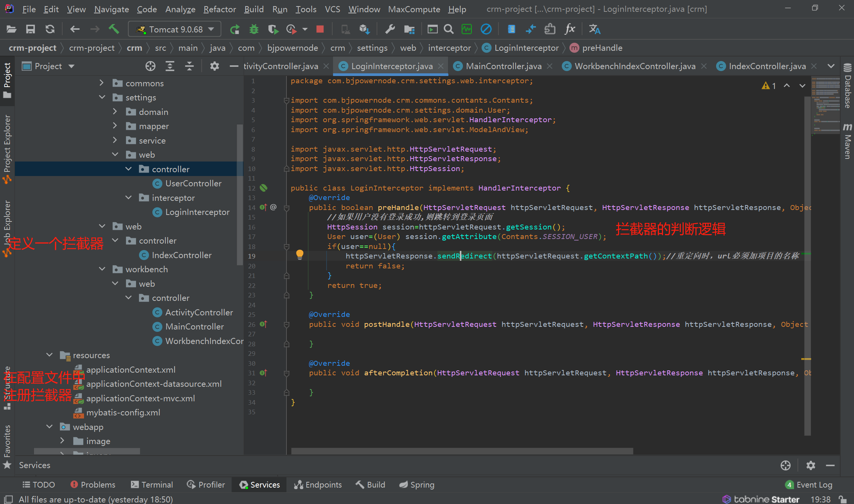The height and width of the screenshot is (504, 854).
Task: Click the Debug bug icon in toolbar
Action: click(x=254, y=29)
